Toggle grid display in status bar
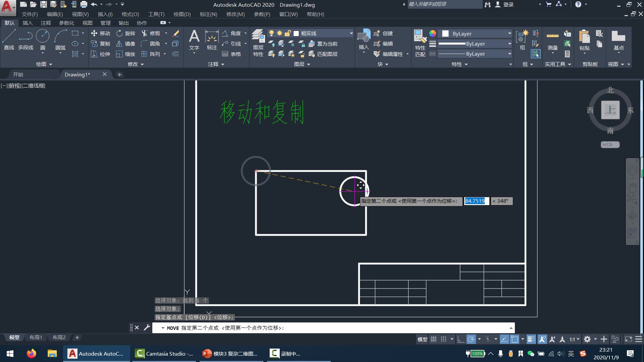Viewport: 644px width, 362px height. tap(434, 339)
